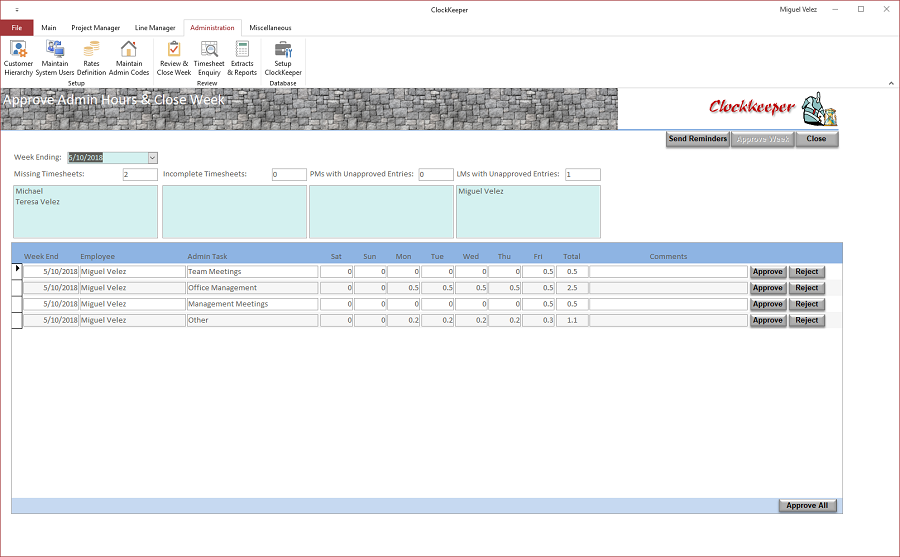Image resolution: width=900 pixels, height=557 pixels.
Task: Open the File menu
Action: click(x=17, y=28)
